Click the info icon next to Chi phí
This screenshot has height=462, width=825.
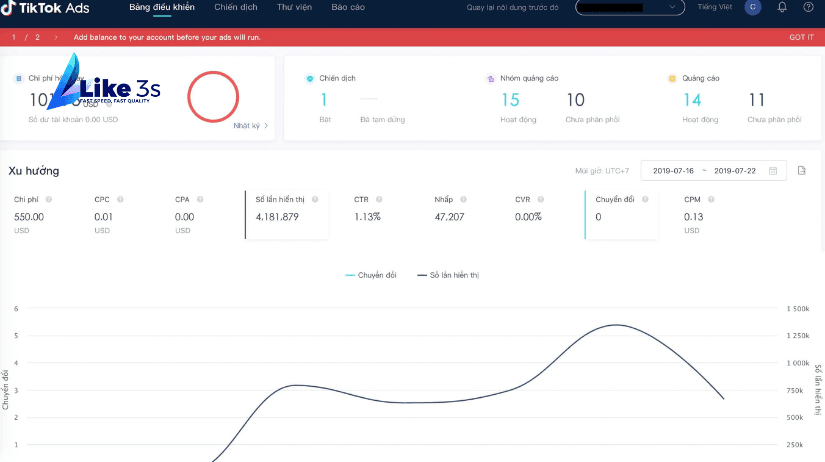(x=48, y=199)
